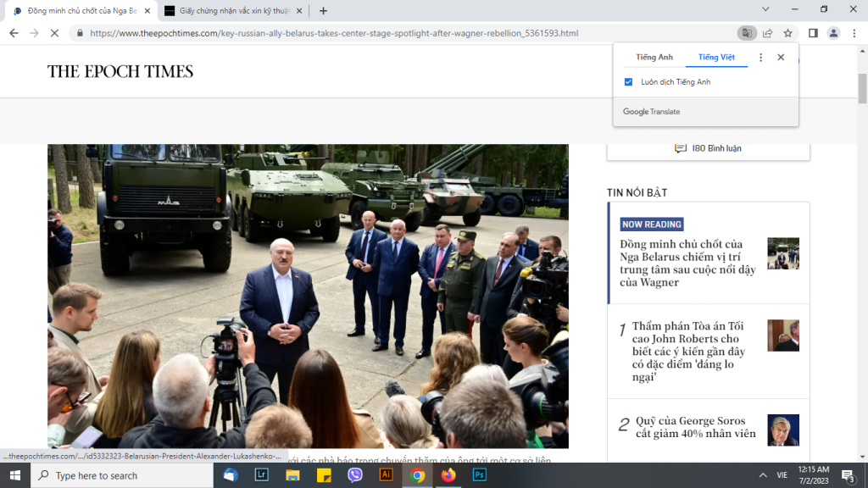Open Viber from the taskbar
The width and height of the screenshot is (868, 488).
point(355,475)
